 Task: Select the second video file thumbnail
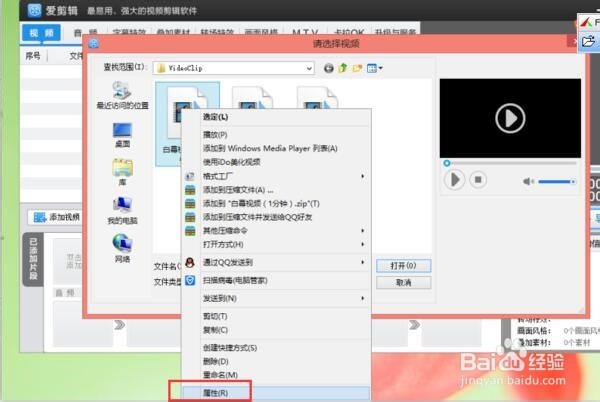[x=253, y=98]
